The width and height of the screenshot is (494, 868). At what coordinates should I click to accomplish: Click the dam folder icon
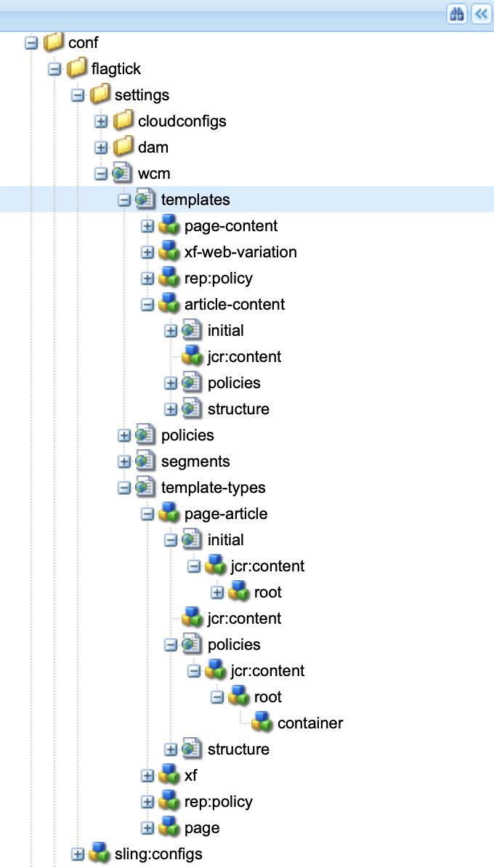123,147
